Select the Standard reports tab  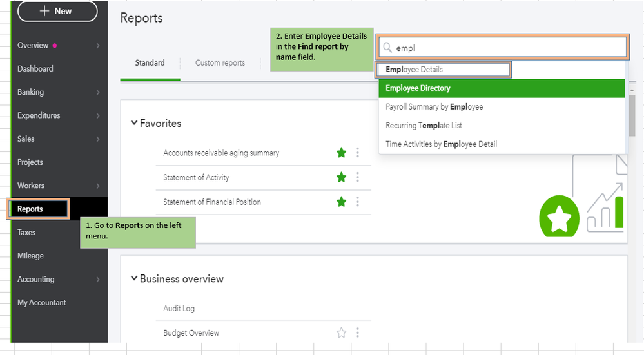tap(150, 63)
